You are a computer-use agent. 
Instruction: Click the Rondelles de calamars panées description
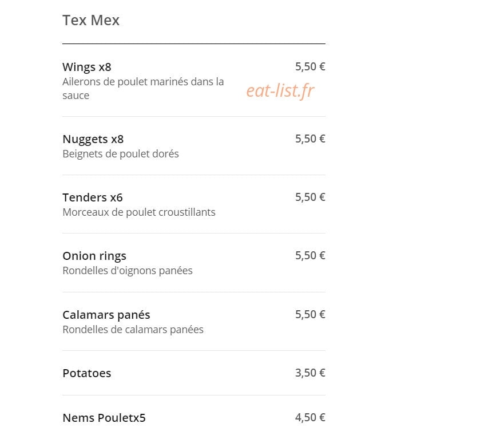pos(133,330)
